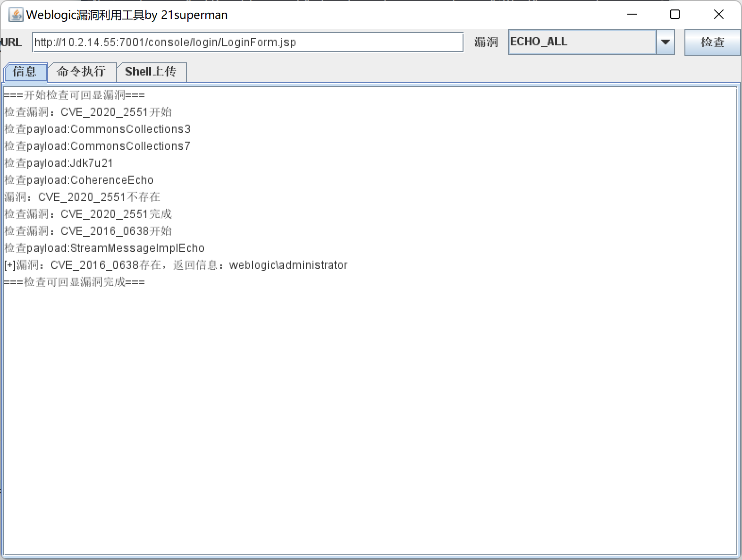
Task: Click the 检查 button
Action: coord(712,42)
